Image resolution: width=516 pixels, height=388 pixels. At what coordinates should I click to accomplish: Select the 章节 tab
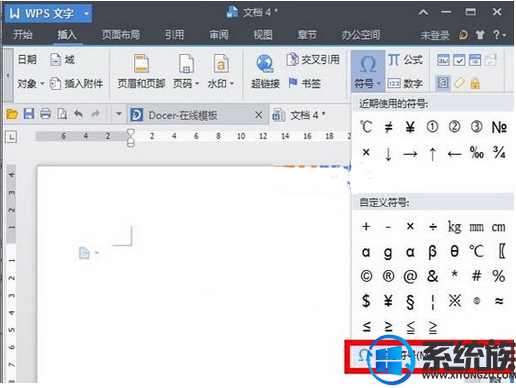[x=307, y=35]
